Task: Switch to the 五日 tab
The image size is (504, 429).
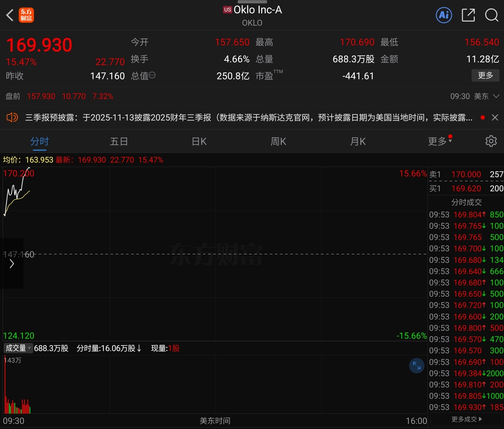Action: pos(119,141)
